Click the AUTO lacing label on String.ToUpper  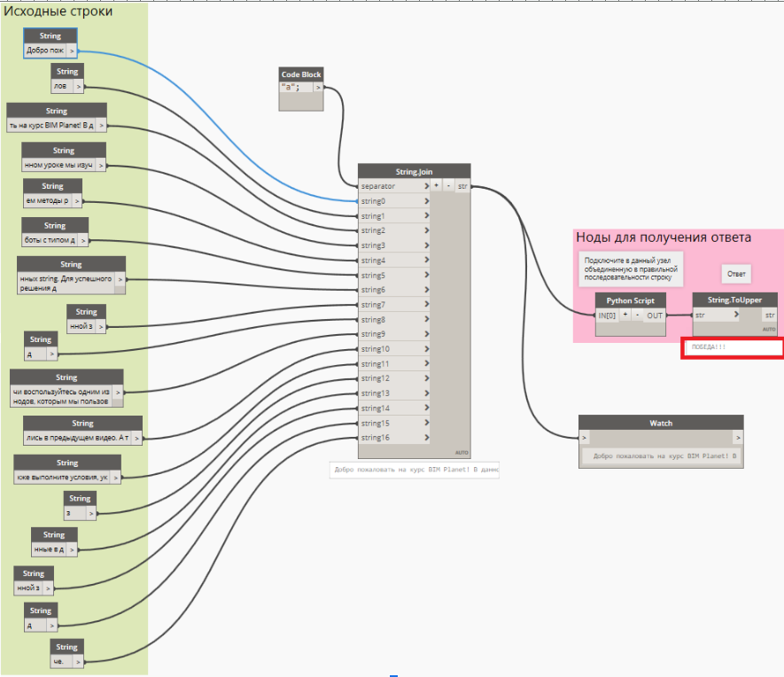point(768,330)
